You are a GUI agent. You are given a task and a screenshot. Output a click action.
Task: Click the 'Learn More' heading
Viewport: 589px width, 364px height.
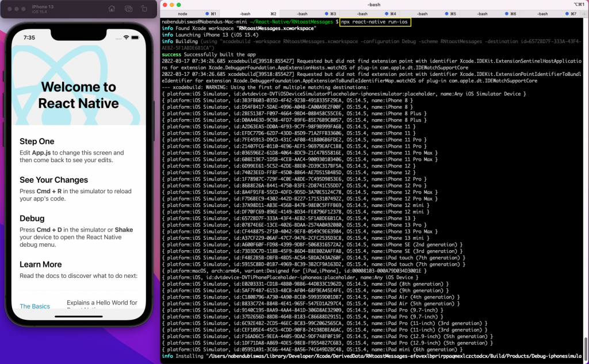coord(41,265)
